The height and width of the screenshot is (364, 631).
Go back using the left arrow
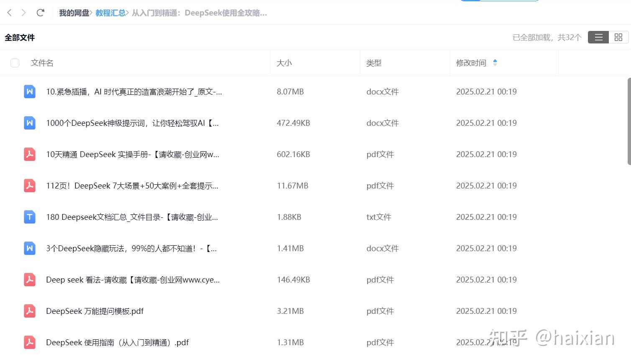[x=9, y=13]
